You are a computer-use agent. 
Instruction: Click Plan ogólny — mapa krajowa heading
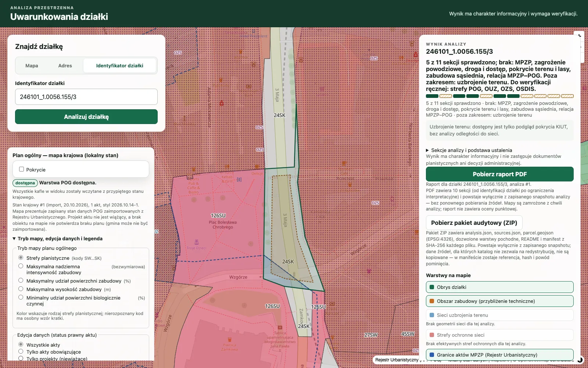pyautogui.click(x=65, y=155)
